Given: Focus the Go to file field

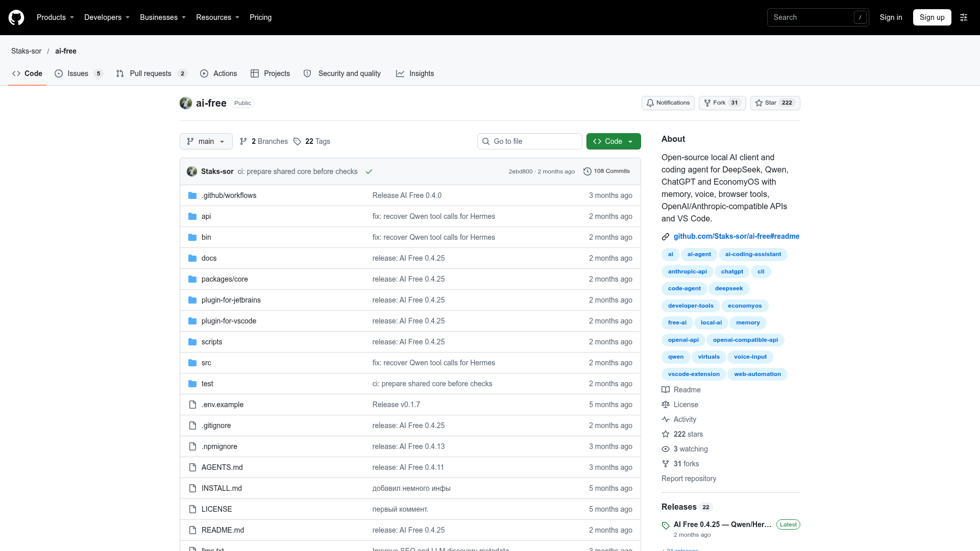Looking at the screenshot, I should click(x=530, y=141).
